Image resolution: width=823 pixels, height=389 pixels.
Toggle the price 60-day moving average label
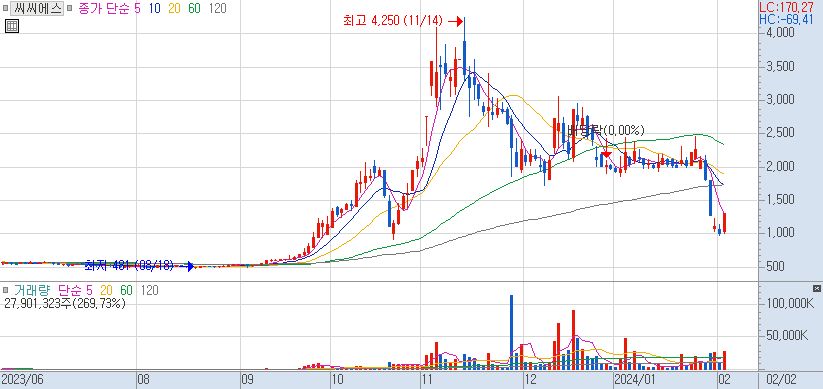[194, 8]
